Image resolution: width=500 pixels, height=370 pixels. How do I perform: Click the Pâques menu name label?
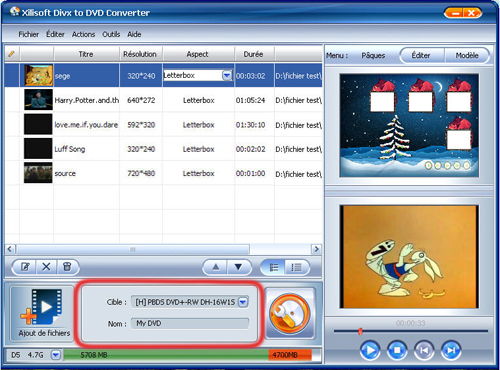coord(373,56)
